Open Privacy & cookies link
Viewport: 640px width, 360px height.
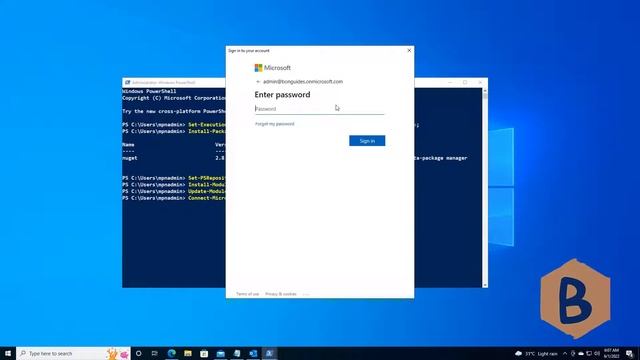(280, 294)
